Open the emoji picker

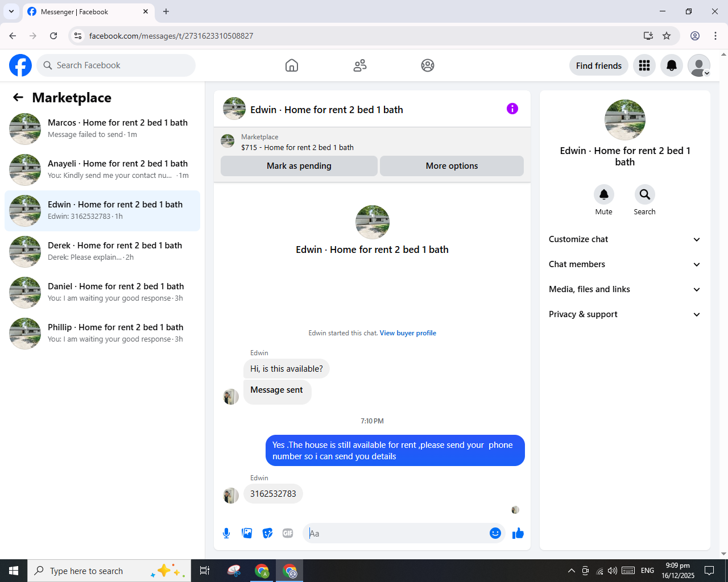tap(495, 533)
